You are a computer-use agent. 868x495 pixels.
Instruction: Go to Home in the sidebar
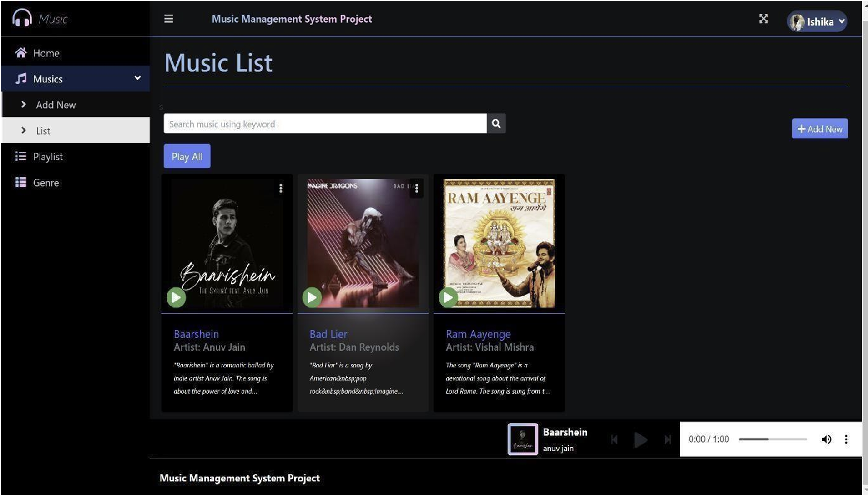(75, 53)
